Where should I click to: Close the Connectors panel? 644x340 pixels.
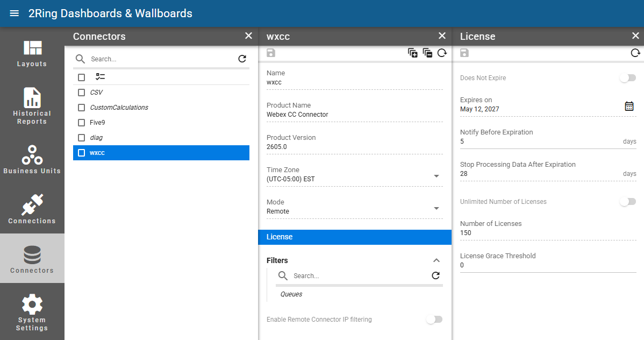[x=248, y=36]
